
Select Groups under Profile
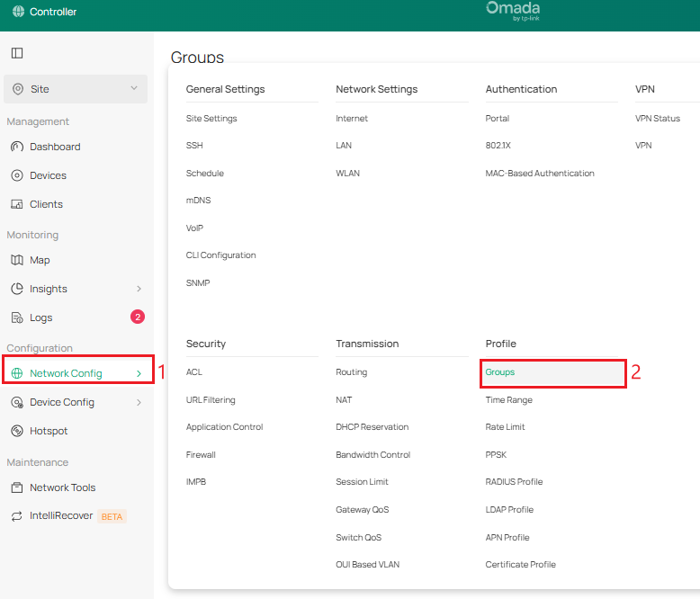pyautogui.click(x=553, y=373)
